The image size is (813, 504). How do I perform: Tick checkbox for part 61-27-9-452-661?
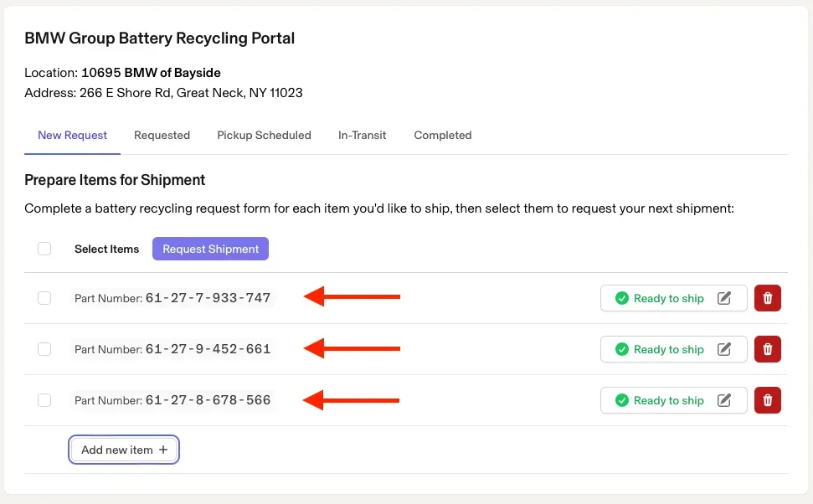click(x=44, y=349)
